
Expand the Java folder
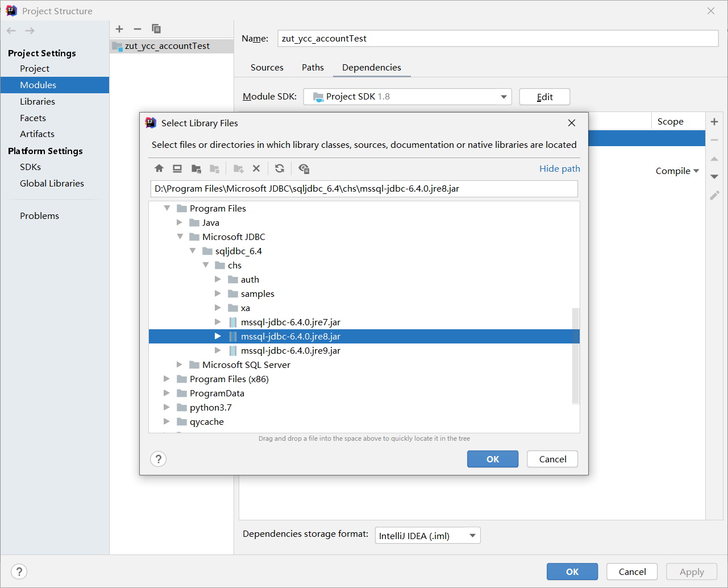point(180,222)
